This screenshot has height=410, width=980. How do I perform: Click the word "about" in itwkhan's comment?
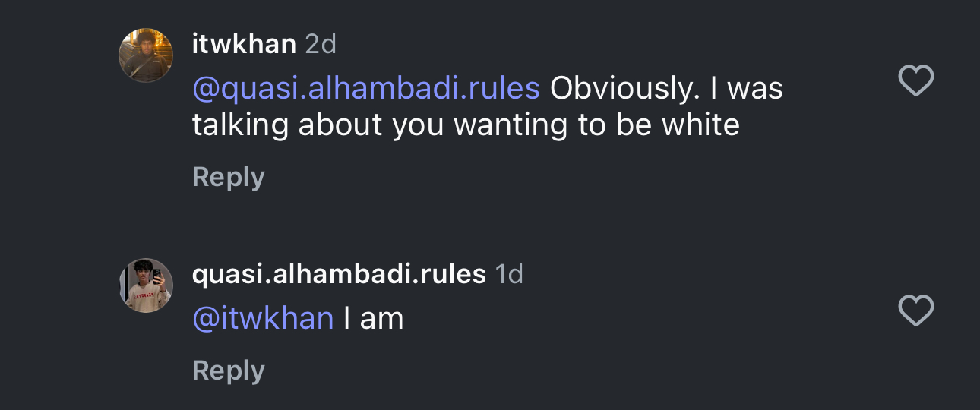pos(340,125)
